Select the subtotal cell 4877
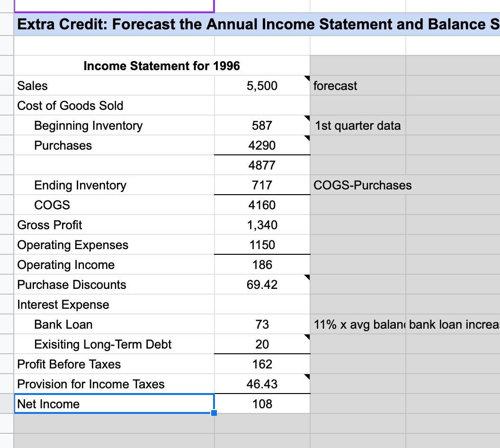The width and height of the screenshot is (500, 448). tap(262, 165)
